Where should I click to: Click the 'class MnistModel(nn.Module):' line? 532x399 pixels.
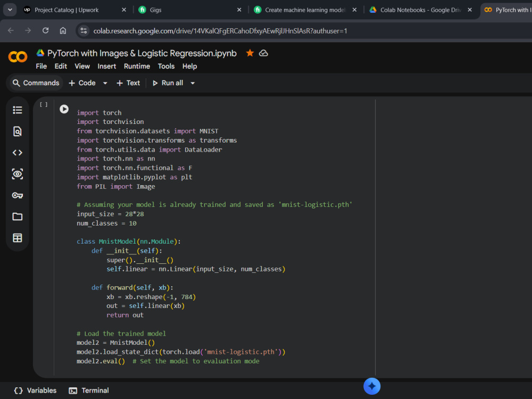click(x=129, y=242)
